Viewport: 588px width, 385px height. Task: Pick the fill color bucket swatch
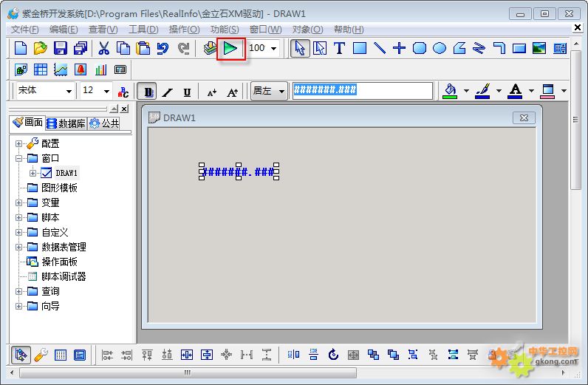[450, 91]
